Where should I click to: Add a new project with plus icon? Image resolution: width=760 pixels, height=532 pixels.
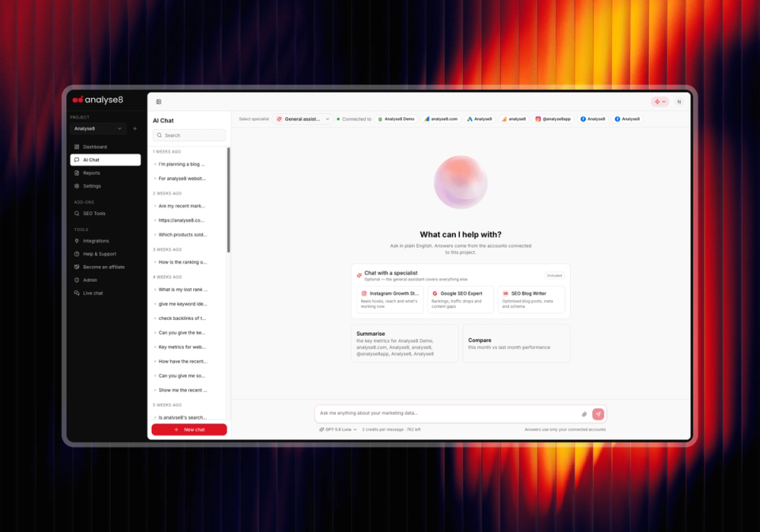[x=135, y=128]
